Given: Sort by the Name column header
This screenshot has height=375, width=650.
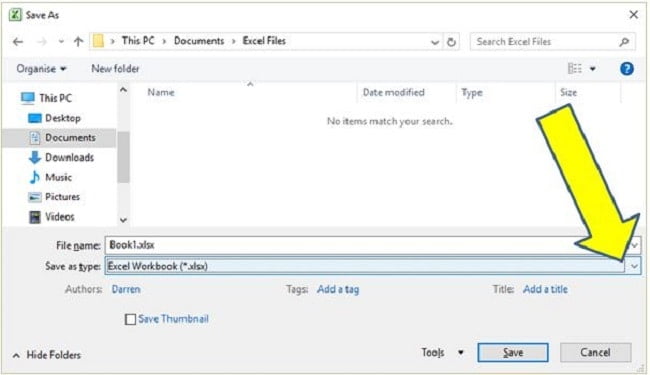Looking at the screenshot, I should (161, 92).
